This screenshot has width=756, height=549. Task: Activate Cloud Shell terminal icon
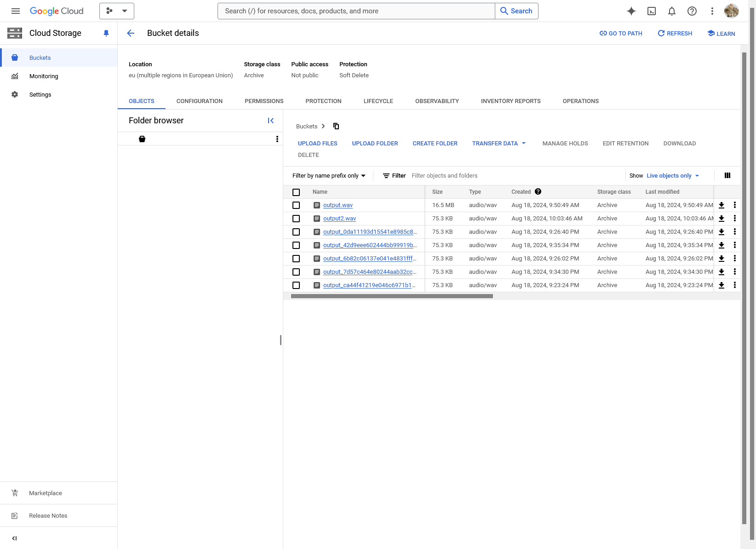[x=652, y=11]
